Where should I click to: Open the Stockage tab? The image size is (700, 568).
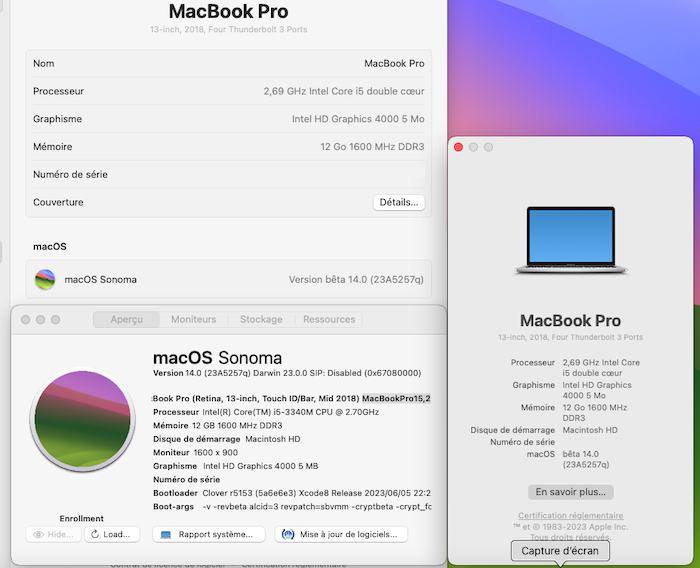pos(261,319)
